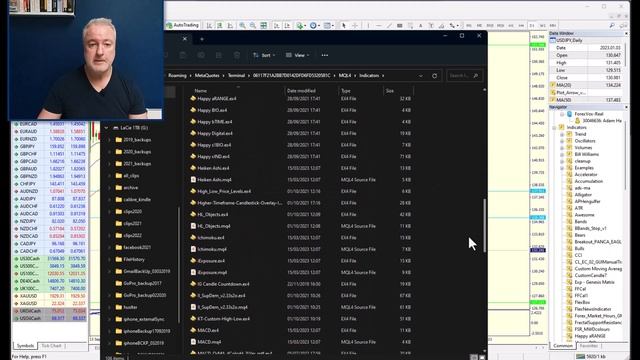Select the cursor arrow tool in MetaTrader
Image resolution: width=640 pixels, height=360 pixels.
pyautogui.click(x=344, y=25)
